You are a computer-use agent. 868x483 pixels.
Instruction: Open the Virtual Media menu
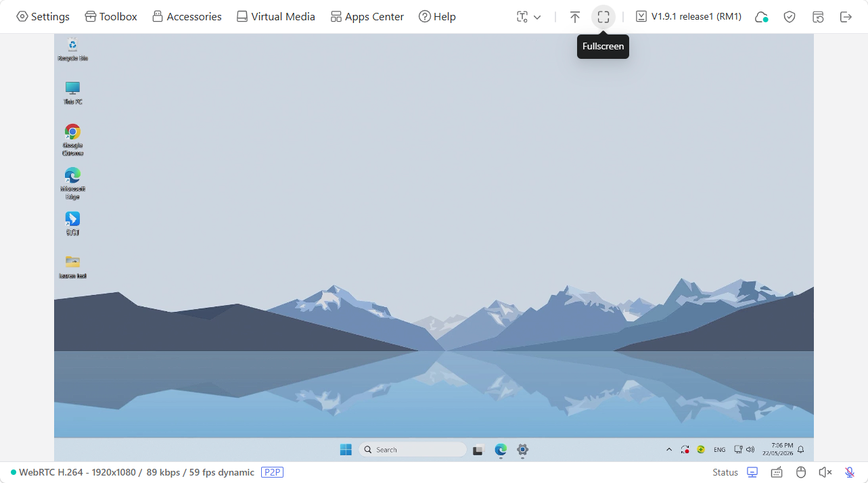[275, 16]
